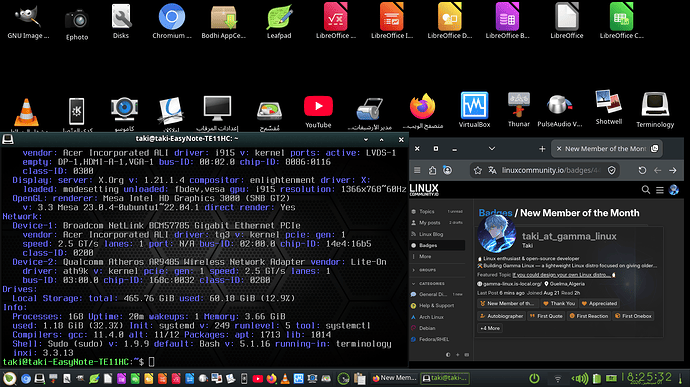Launch Terminology desktop icon
Image resolution: width=690 pixels, height=387 pixels.
pos(655,109)
